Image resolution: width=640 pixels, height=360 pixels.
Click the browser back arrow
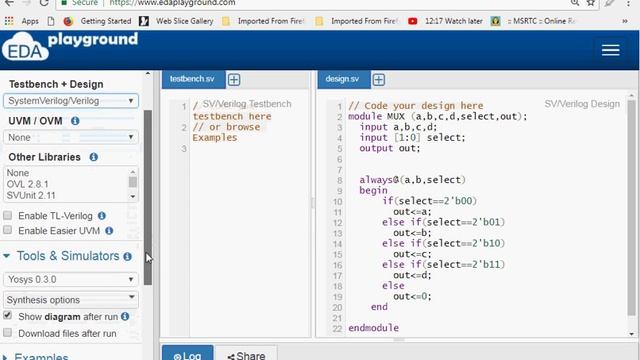pos(9,3)
